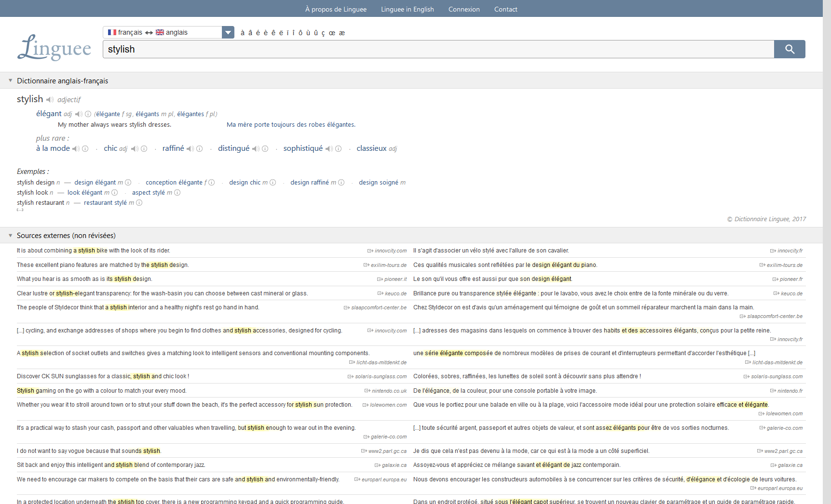This screenshot has height=504, width=831.
Task: Play pronunciation of élégant
Action: coord(79,114)
